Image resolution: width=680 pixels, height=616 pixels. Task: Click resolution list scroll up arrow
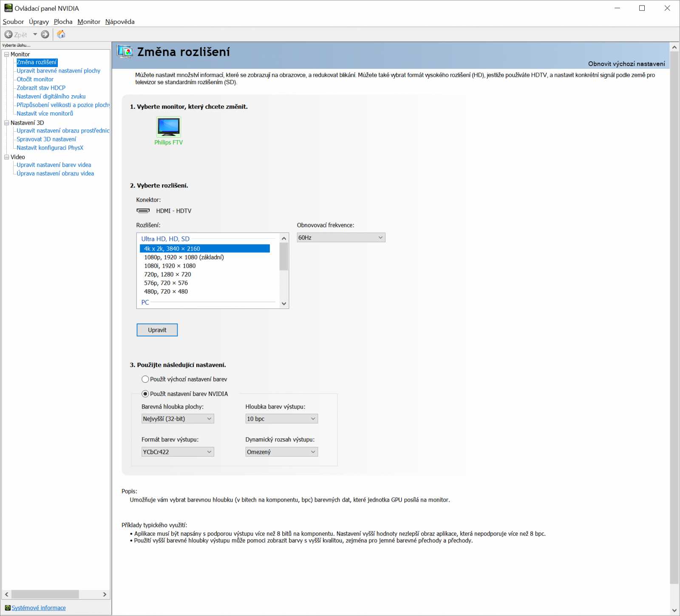[x=284, y=238]
